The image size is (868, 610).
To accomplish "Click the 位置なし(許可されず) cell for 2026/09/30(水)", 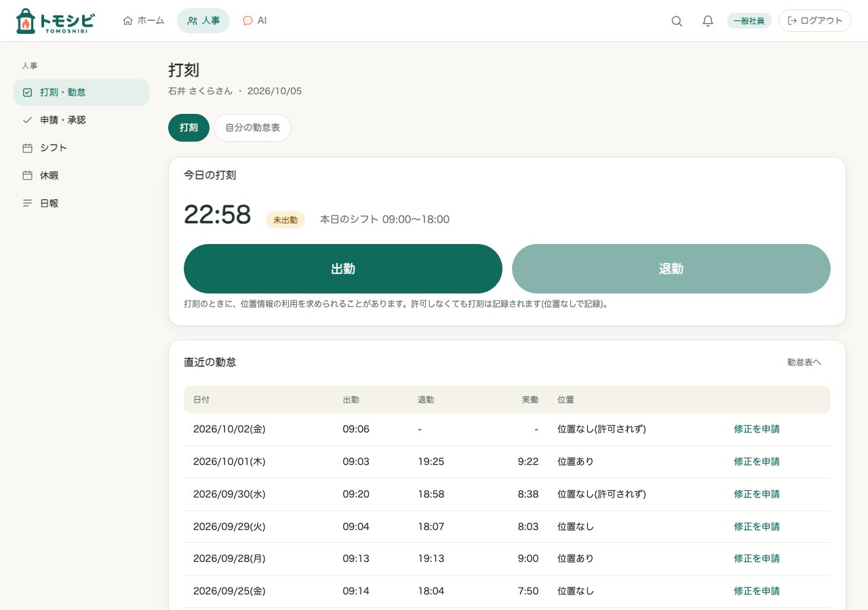I will [601, 494].
